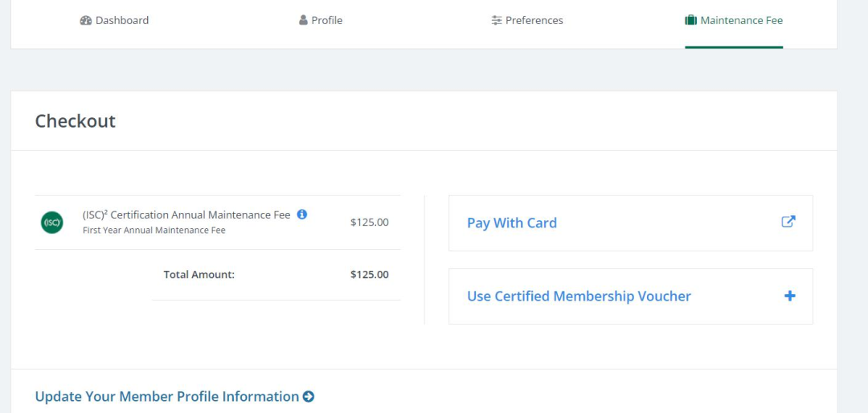
Task: Click the $125.00 total amount value
Action: tap(369, 275)
